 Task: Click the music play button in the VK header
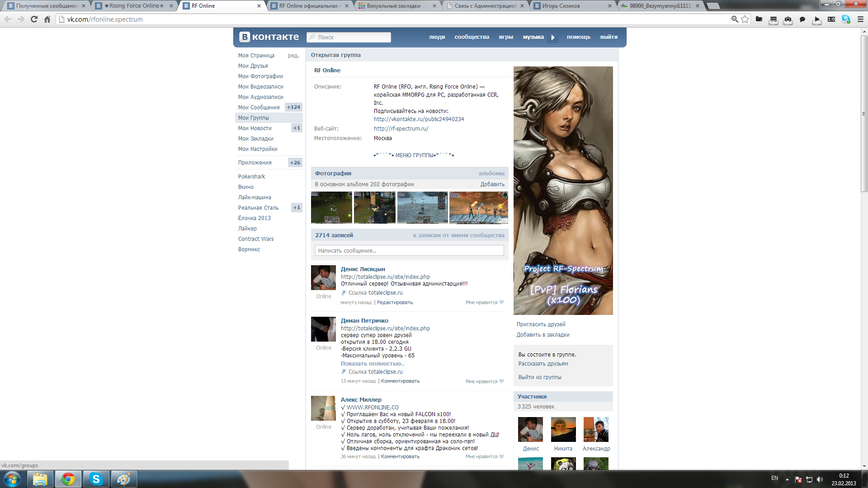click(x=552, y=38)
